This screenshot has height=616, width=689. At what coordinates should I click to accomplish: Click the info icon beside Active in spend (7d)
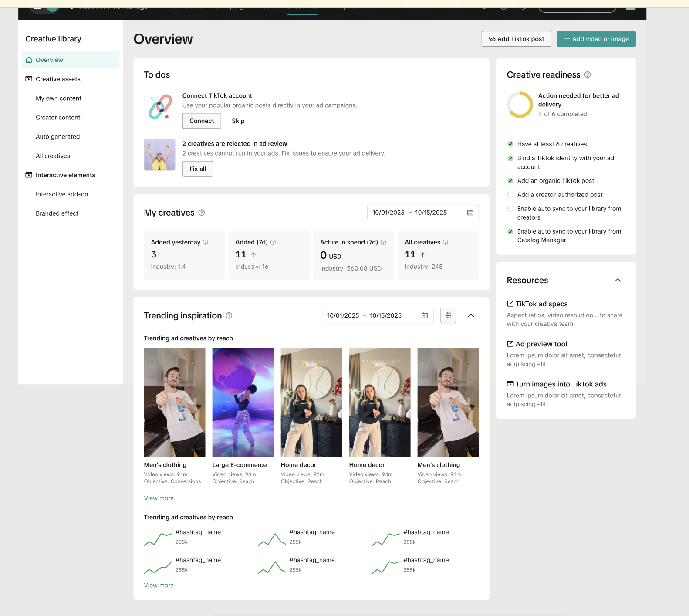(x=383, y=242)
